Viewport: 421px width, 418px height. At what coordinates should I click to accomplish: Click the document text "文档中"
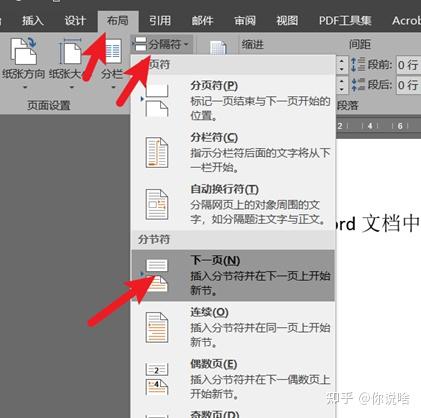coord(390,223)
